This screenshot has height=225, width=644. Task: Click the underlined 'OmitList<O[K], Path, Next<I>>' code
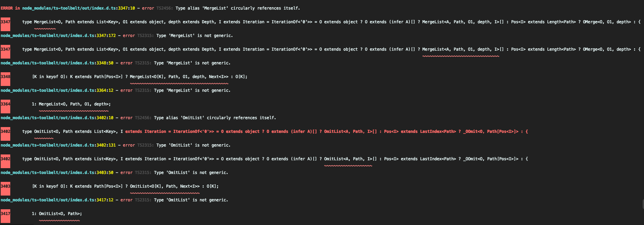(x=165, y=186)
